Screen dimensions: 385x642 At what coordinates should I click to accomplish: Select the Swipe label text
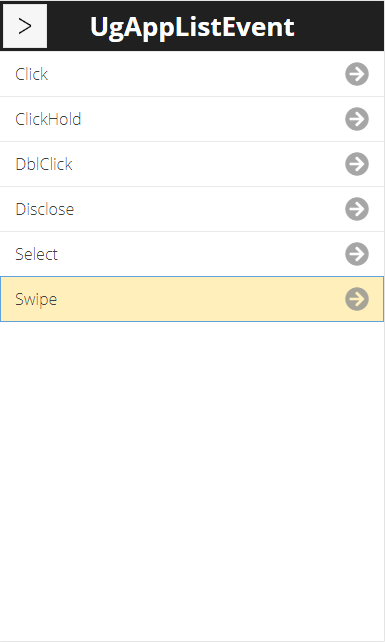tap(36, 300)
